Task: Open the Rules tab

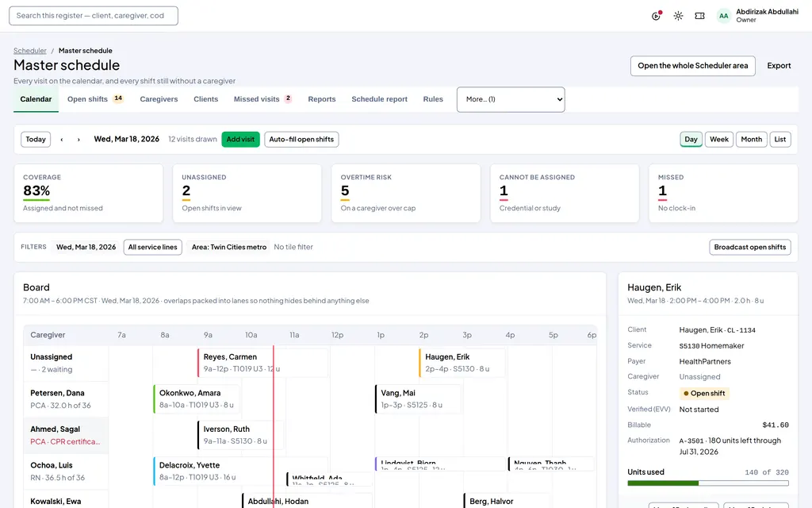Action: (433, 99)
